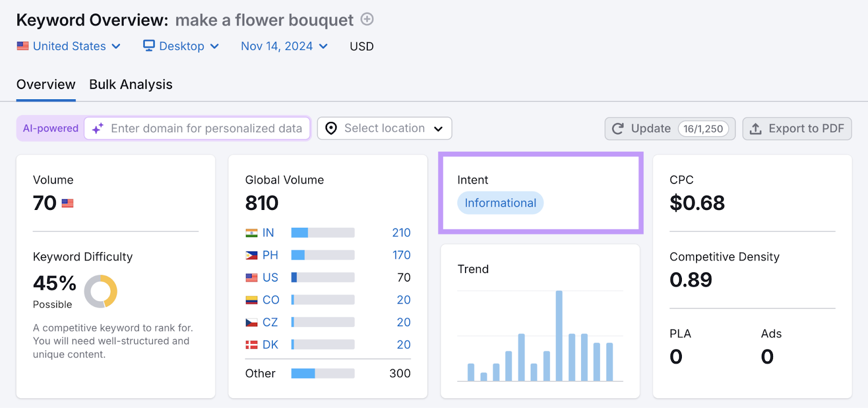Screen dimensions: 868x408
Task: Click the plus icon beside keyword title
Action: pos(367,20)
